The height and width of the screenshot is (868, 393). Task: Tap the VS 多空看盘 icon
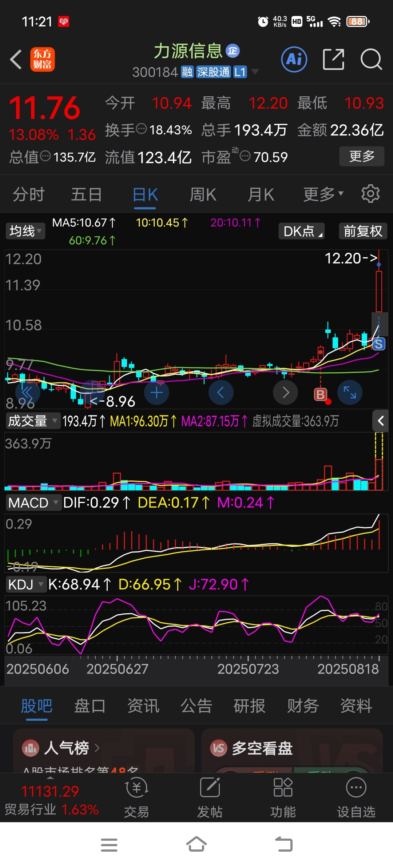tap(219, 748)
